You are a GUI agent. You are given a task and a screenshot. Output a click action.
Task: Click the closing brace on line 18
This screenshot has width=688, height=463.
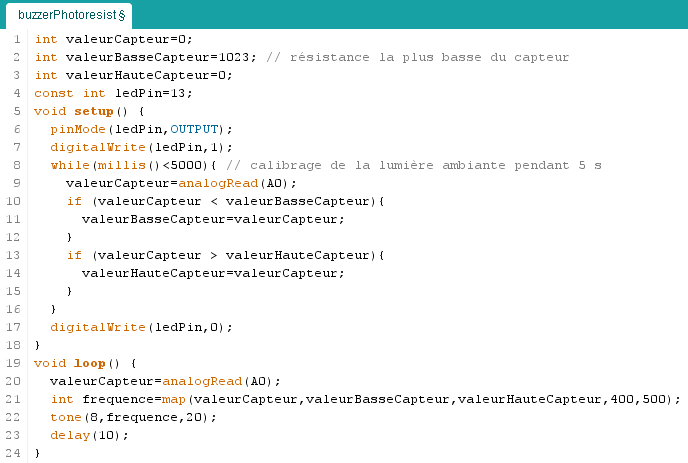coord(37,345)
